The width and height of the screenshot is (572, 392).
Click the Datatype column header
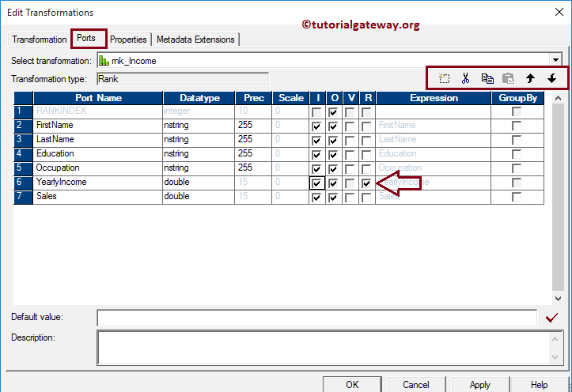tap(199, 98)
